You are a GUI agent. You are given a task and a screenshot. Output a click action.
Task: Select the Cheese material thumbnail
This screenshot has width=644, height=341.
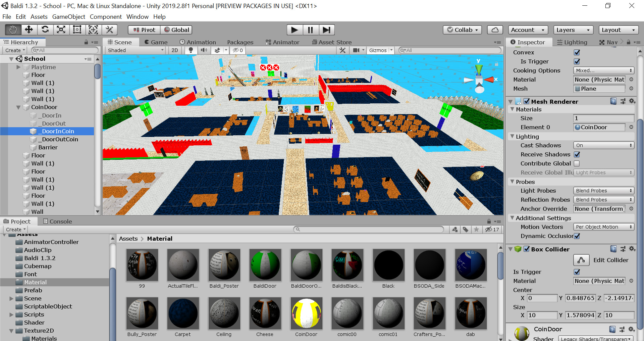point(265,313)
